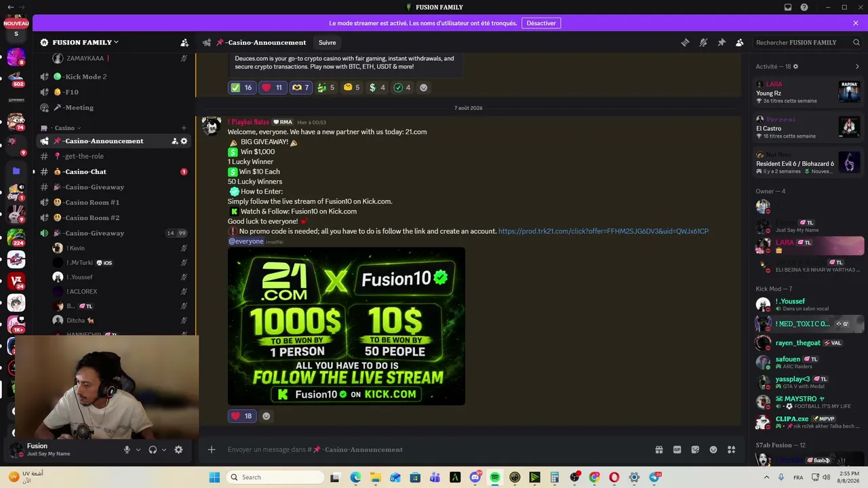
Task: Click the Rechercher FUSION FAMILY search field
Action: (x=808, y=42)
